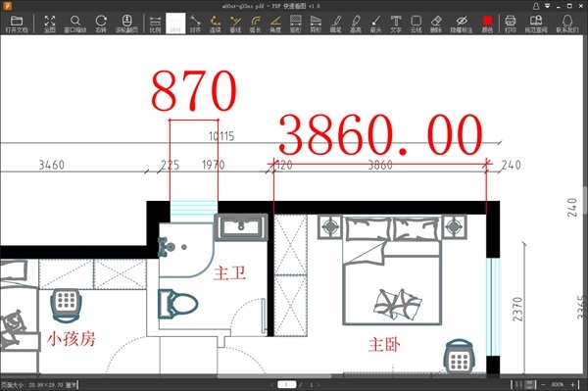This screenshot has width=588, height=391.
Task: Click the mouse mode icon in toolbar
Action: coord(126,24)
